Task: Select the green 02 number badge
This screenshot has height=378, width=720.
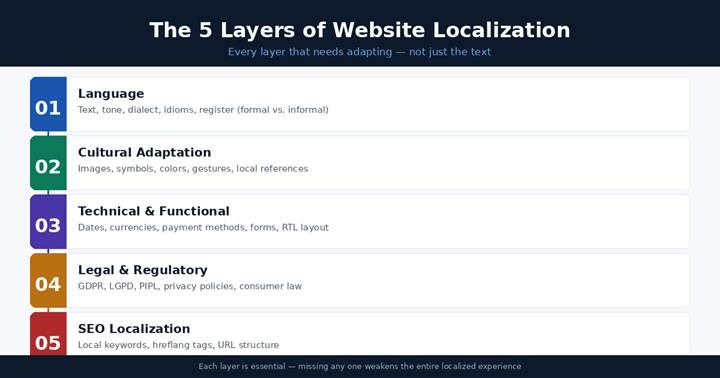Action: click(48, 163)
